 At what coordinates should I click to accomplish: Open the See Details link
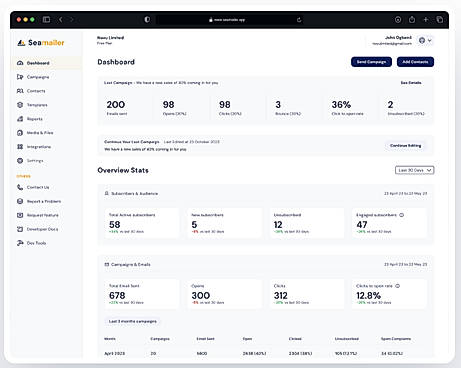click(411, 83)
